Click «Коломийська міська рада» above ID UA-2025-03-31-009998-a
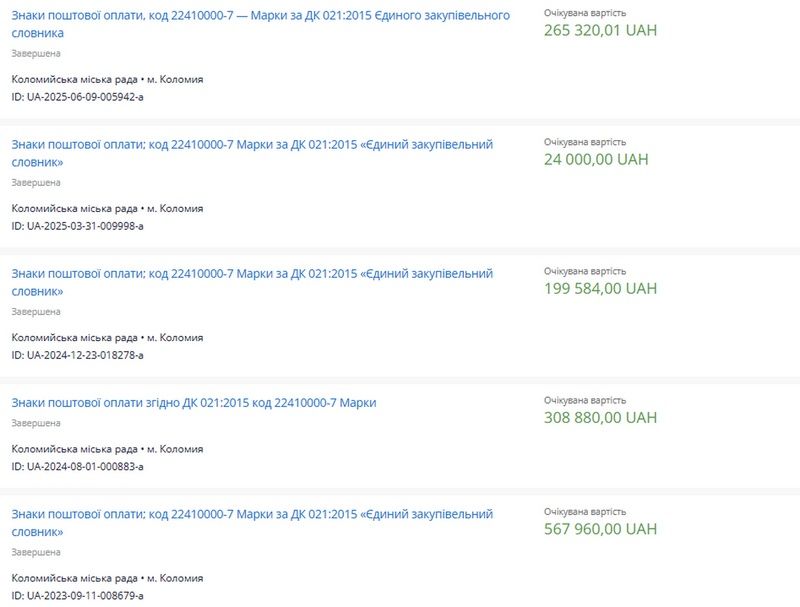The width and height of the screenshot is (800, 607). click(75, 208)
